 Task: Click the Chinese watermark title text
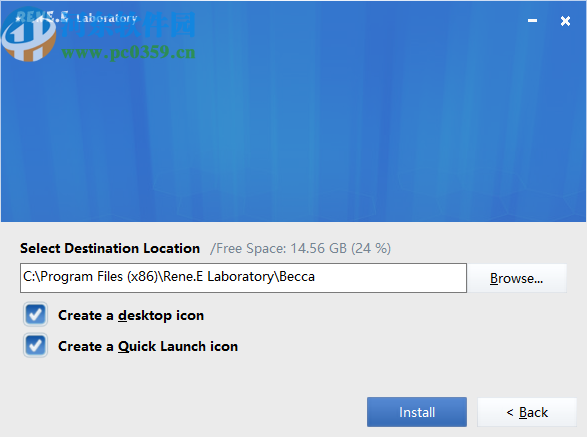coord(128,25)
